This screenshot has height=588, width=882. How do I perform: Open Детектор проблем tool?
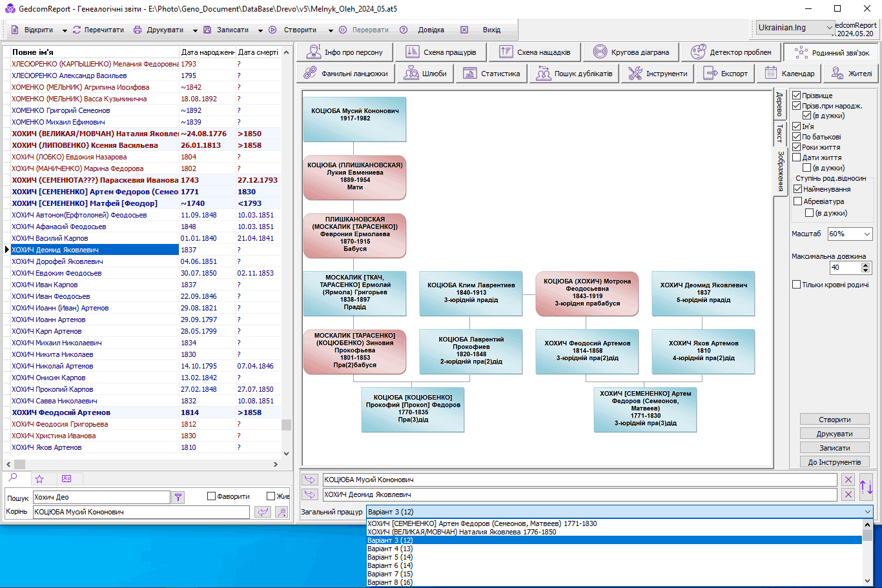click(x=731, y=52)
